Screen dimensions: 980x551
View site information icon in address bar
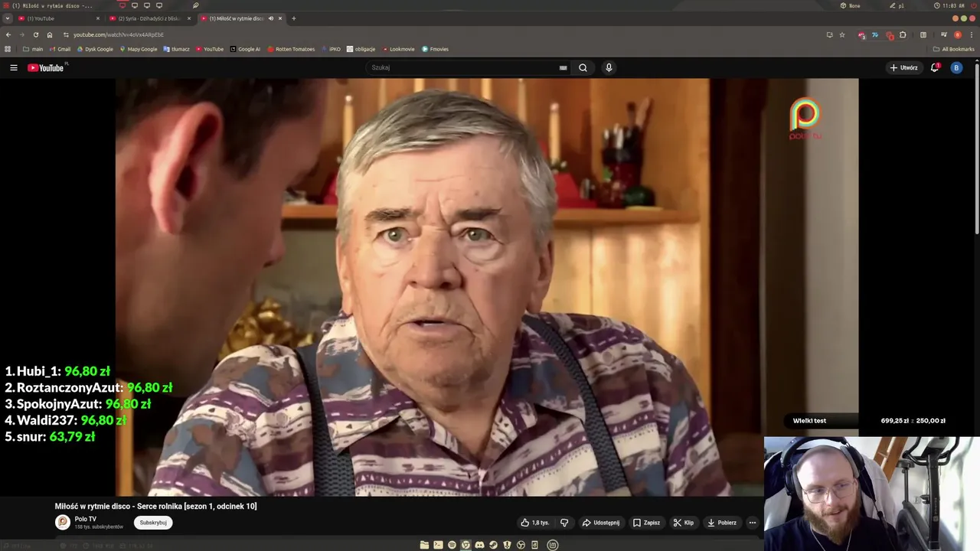tap(66, 34)
